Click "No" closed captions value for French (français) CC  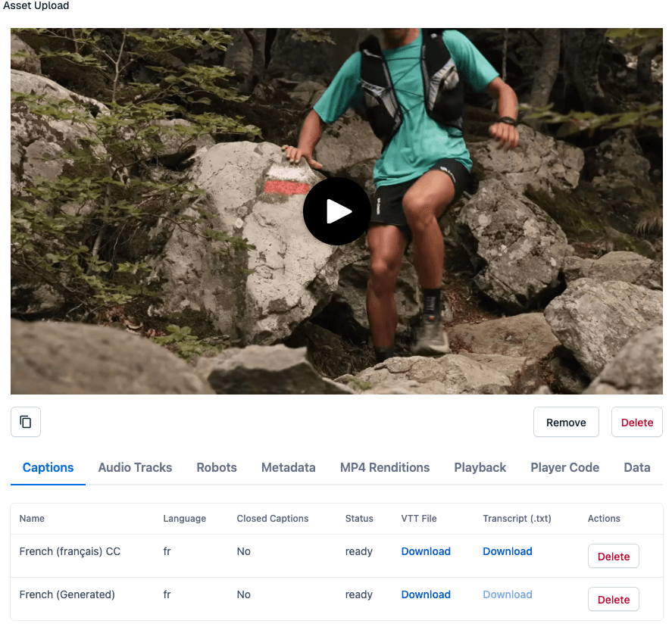pyautogui.click(x=243, y=551)
